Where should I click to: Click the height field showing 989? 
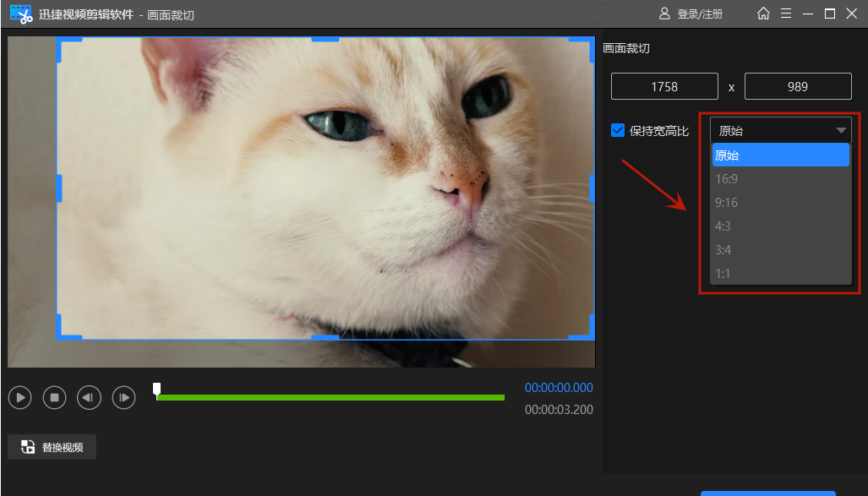[x=798, y=86]
